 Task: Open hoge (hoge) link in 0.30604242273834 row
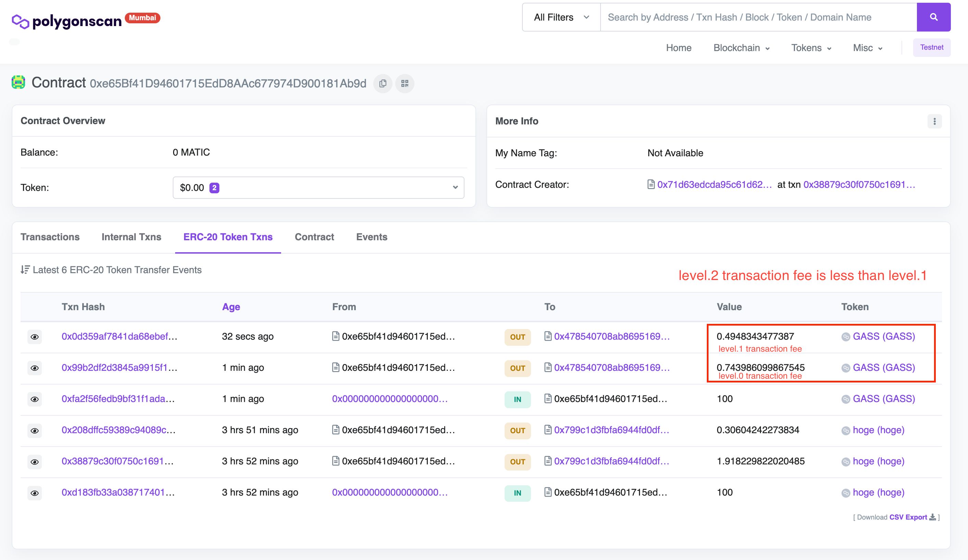[879, 430]
